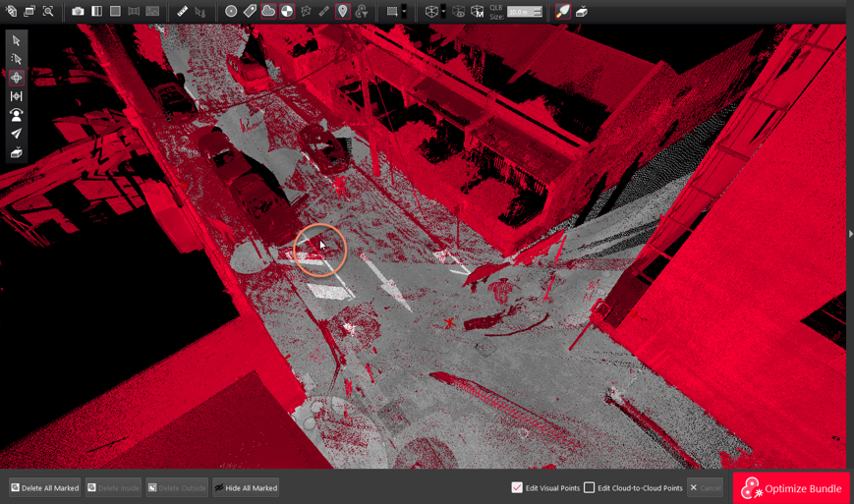Click the QLB Size value field
854x504 pixels.
pos(520,12)
